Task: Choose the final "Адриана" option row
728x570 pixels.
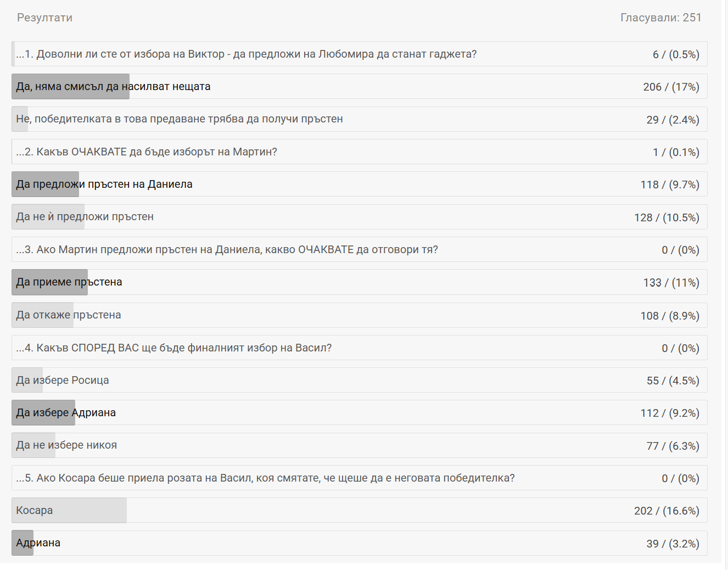Action: tap(38, 543)
